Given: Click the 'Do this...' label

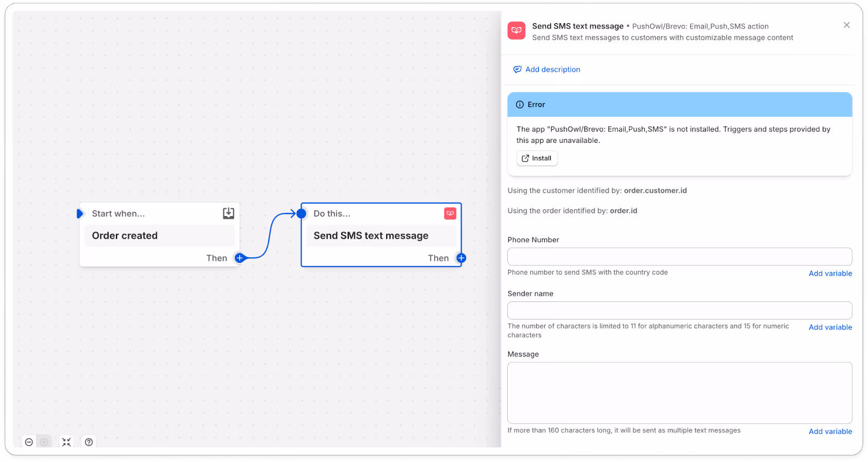Looking at the screenshot, I should click(332, 213).
